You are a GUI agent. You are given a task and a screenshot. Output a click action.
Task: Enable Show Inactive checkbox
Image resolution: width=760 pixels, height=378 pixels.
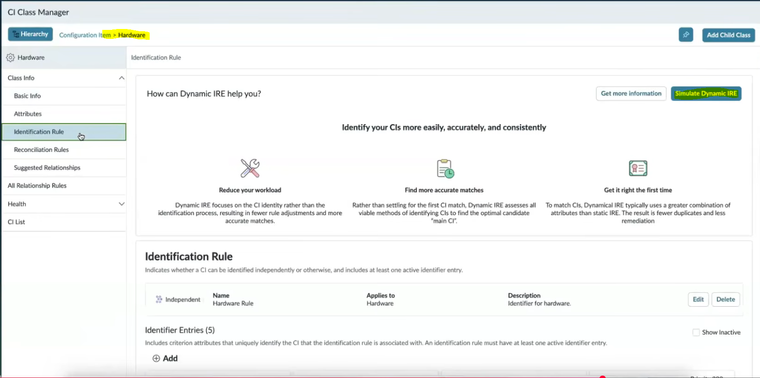pos(696,332)
